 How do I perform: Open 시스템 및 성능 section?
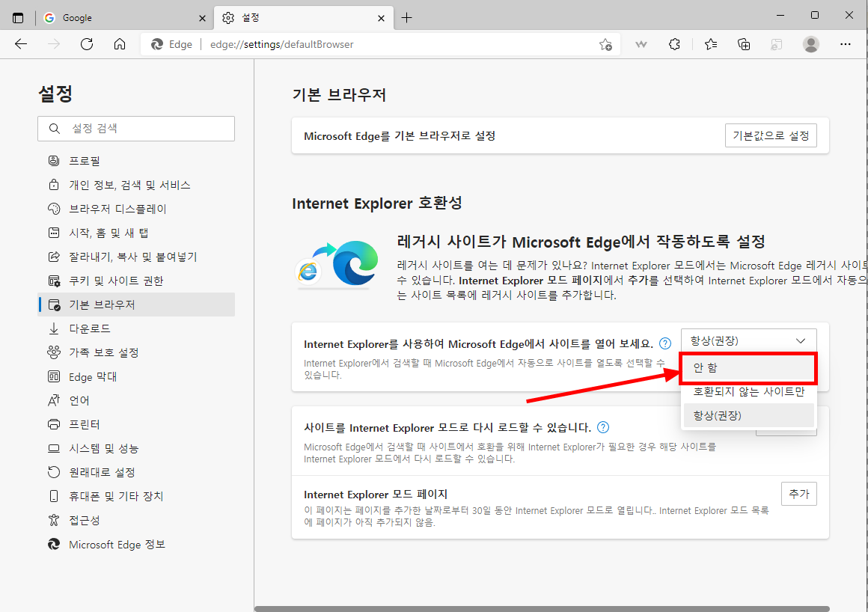pyautogui.click(x=136, y=448)
